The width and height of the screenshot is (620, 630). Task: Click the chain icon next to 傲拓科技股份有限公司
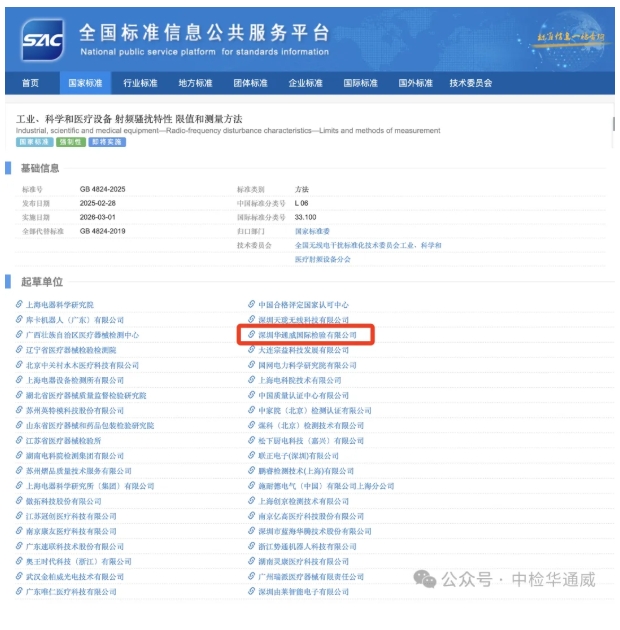point(19,501)
